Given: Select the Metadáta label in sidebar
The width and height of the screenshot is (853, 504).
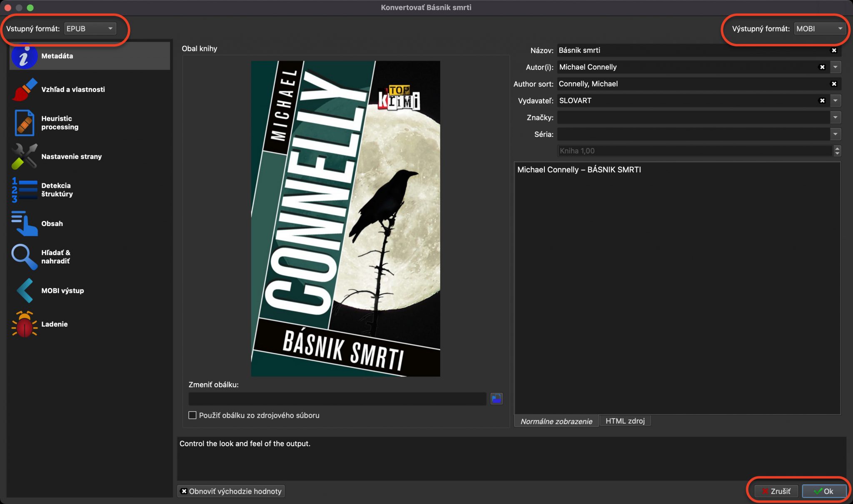Looking at the screenshot, I should (57, 56).
